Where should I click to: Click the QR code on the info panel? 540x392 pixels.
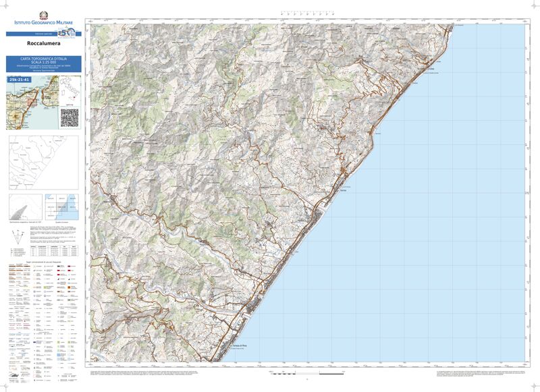pyautogui.click(x=69, y=117)
